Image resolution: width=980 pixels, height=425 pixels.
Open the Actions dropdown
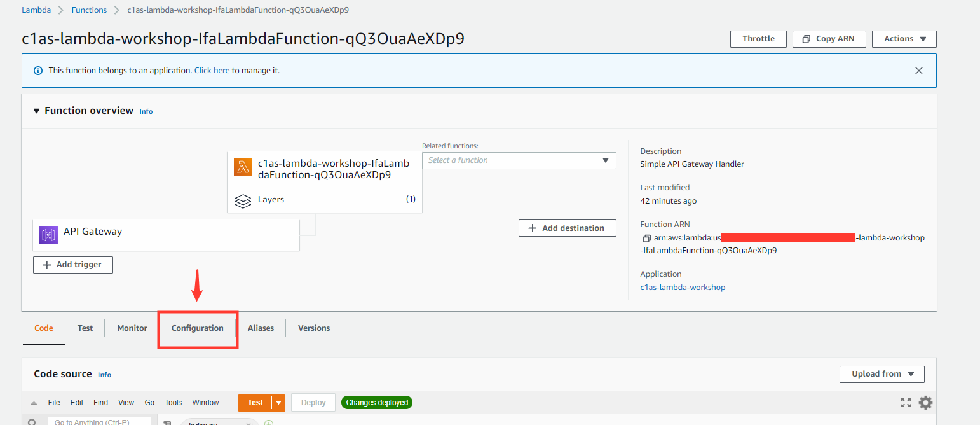(904, 39)
